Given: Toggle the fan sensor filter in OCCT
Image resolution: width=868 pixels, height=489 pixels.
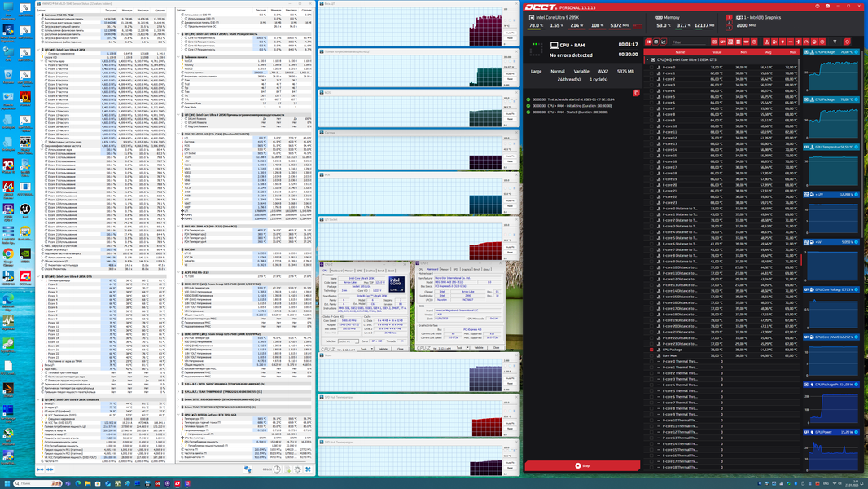Looking at the screenshot, I should click(798, 42).
